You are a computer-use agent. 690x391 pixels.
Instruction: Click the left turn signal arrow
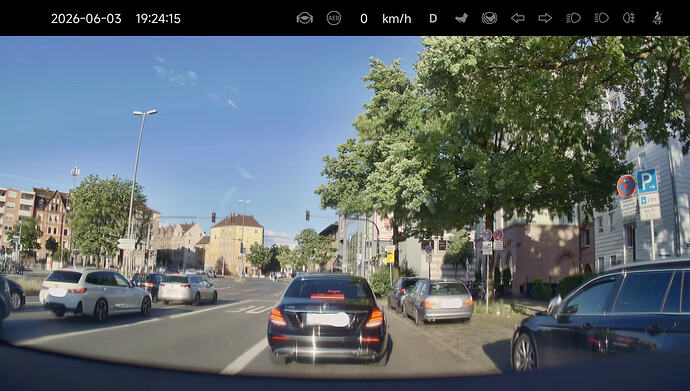point(518,18)
